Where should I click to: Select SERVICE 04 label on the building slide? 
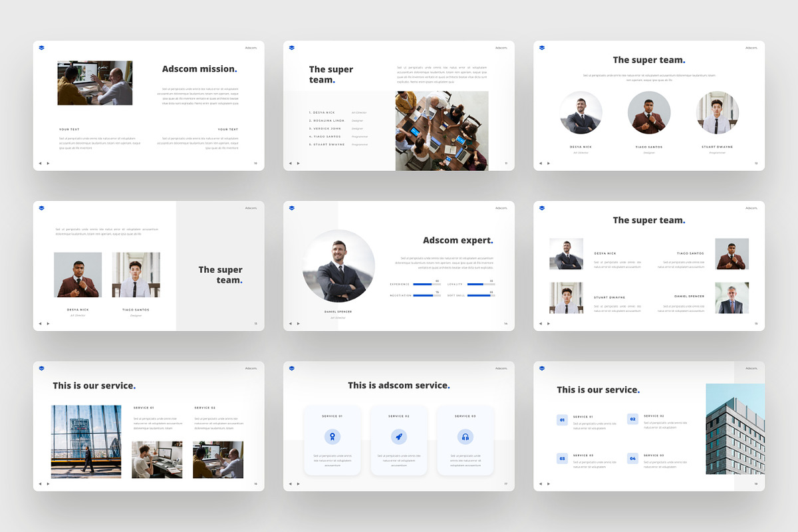[x=654, y=456]
